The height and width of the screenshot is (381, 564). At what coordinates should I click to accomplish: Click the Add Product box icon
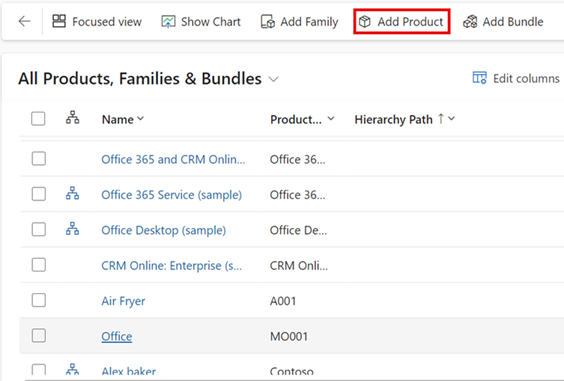pos(365,22)
